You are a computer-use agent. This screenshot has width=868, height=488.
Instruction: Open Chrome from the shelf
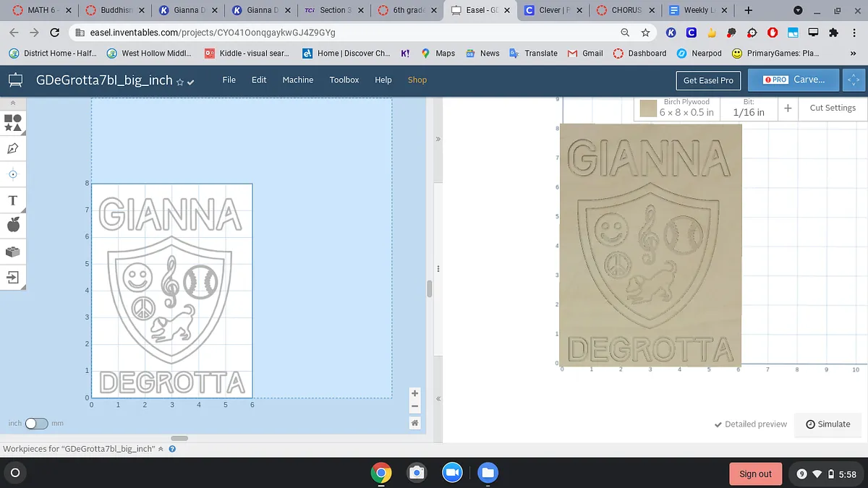click(381, 474)
